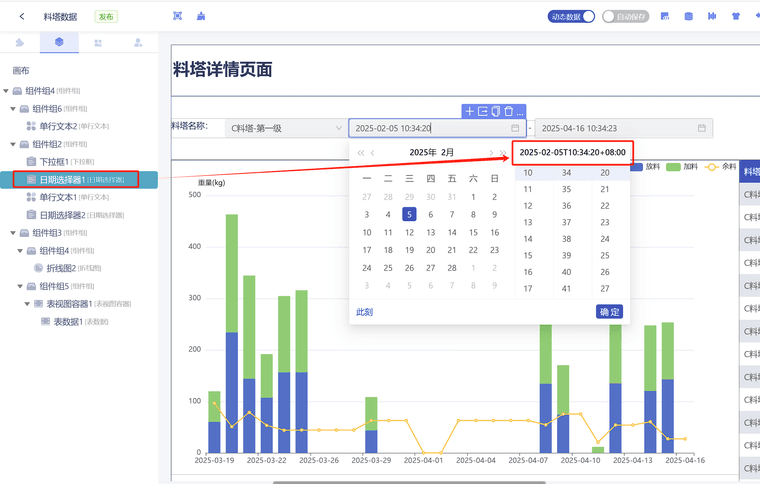Go to previous month with single-left arrow

pyautogui.click(x=372, y=153)
